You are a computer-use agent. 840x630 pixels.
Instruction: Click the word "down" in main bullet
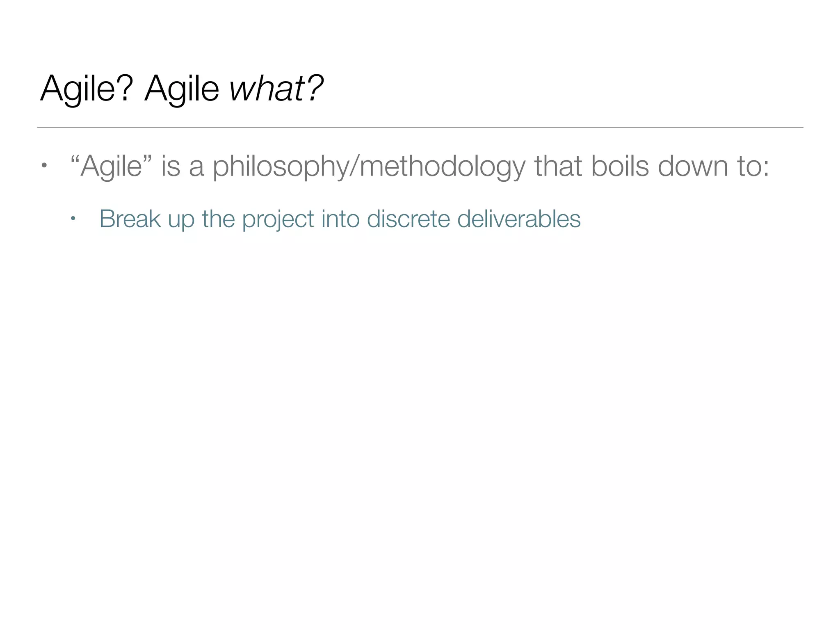click(693, 167)
